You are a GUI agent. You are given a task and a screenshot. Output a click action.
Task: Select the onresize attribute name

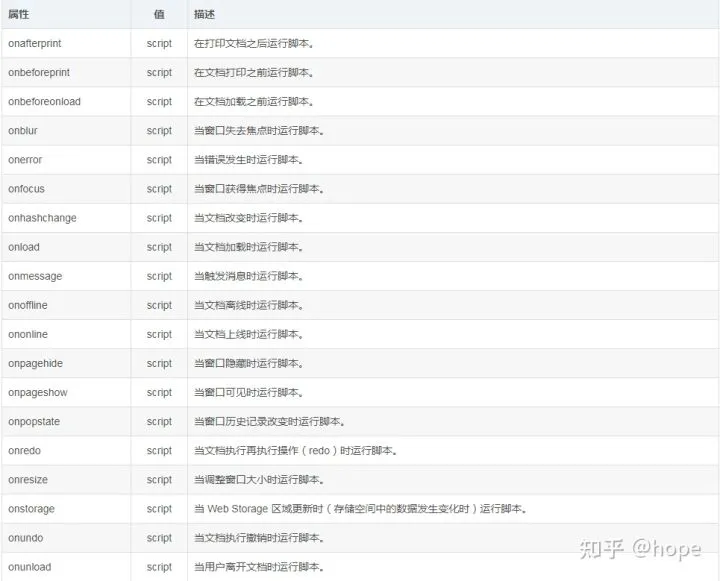28,480
